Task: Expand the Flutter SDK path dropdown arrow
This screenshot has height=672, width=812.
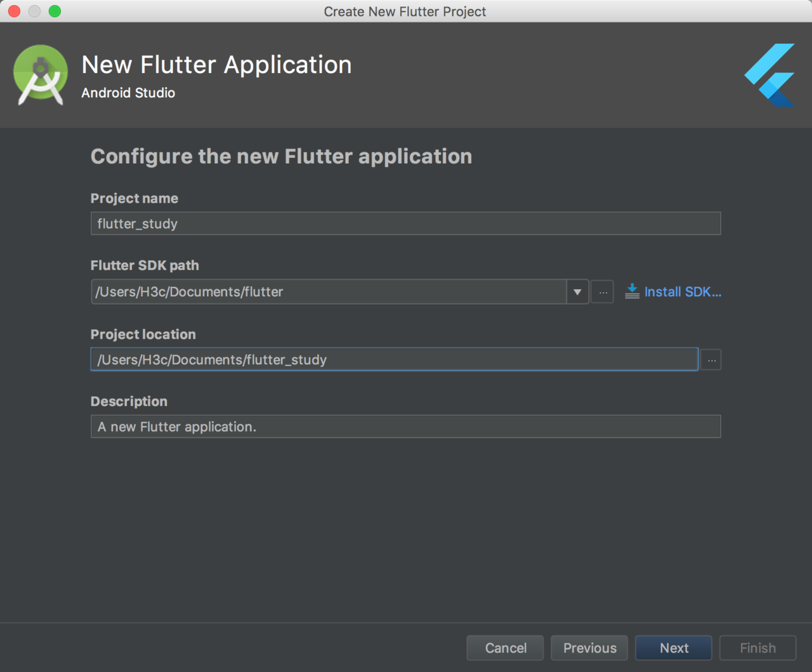Action: [577, 292]
